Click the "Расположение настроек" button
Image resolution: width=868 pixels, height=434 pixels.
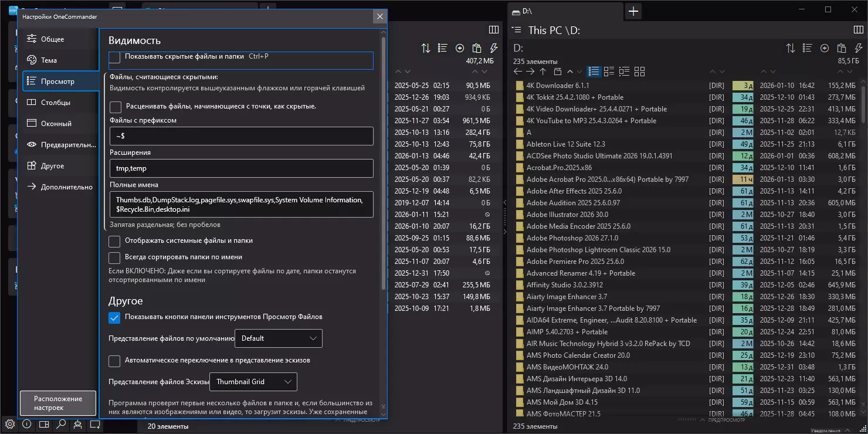(57, 403)
